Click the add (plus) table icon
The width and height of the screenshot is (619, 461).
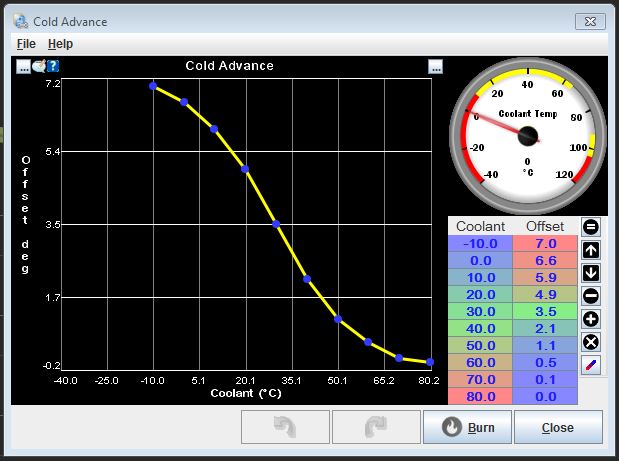tap(591, 319)
